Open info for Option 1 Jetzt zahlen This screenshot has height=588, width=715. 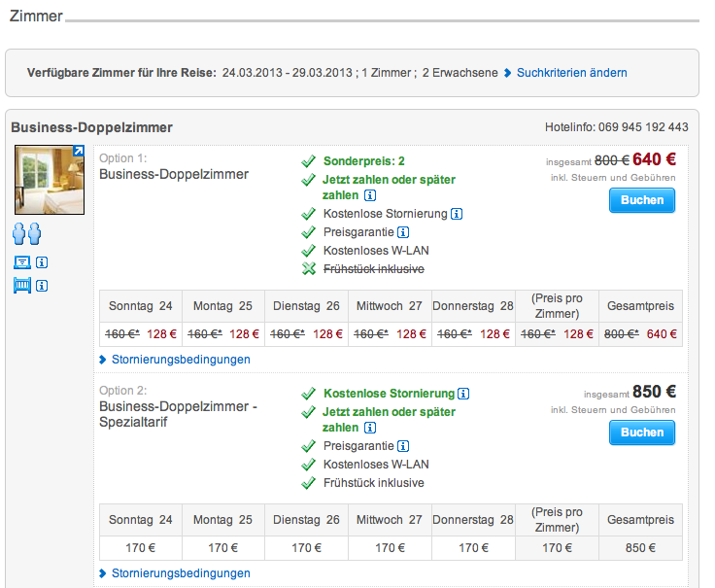[369, 195]
